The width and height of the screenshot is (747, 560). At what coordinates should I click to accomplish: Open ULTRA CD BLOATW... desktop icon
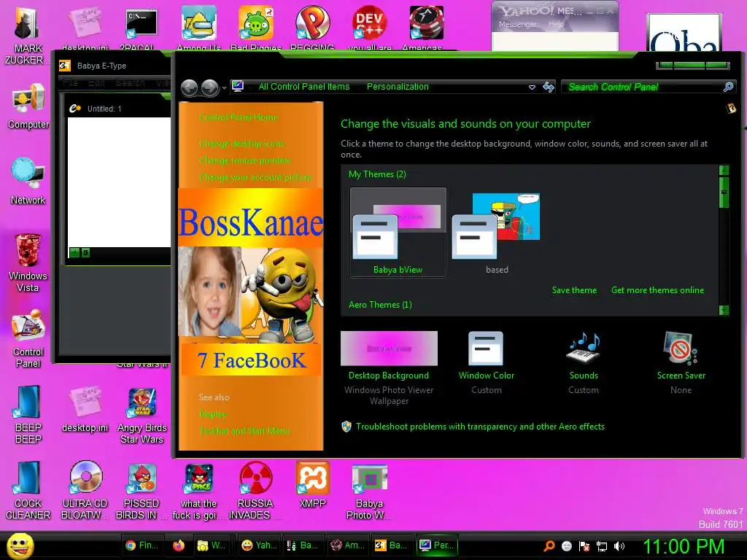pos(85,490)
